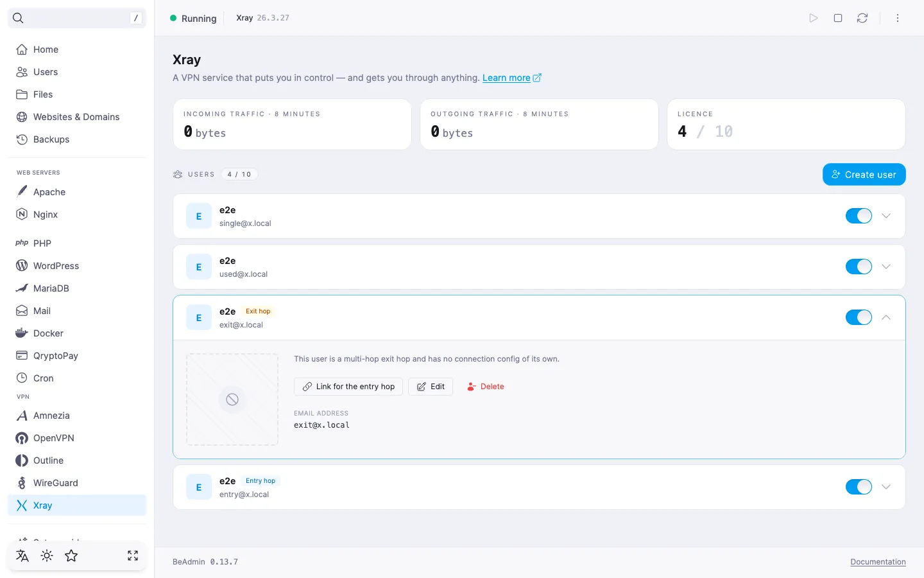Expand the used@x.local user row
Image resolution: width=924 pixels, height=578 pixels.
pos(886,267)
